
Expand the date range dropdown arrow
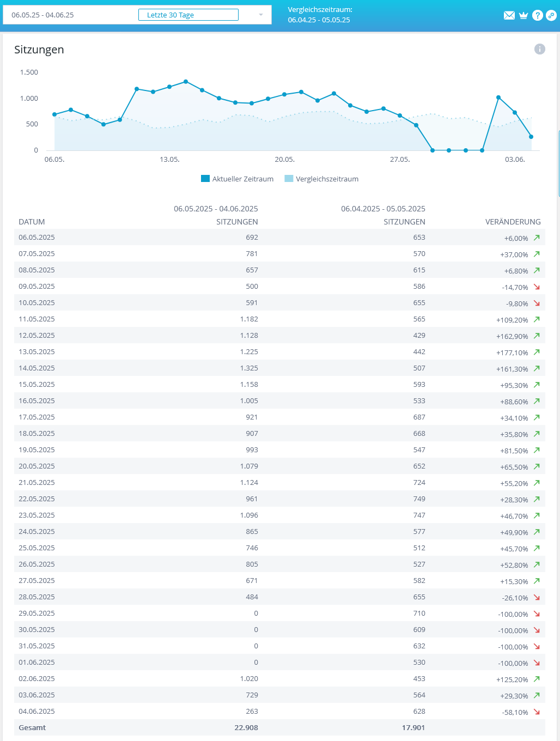point(261,15)
